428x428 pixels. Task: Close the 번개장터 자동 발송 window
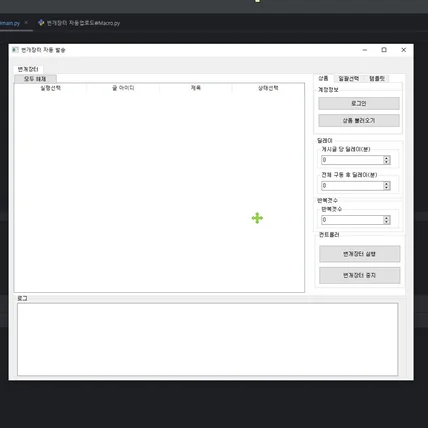click(403, 50)
